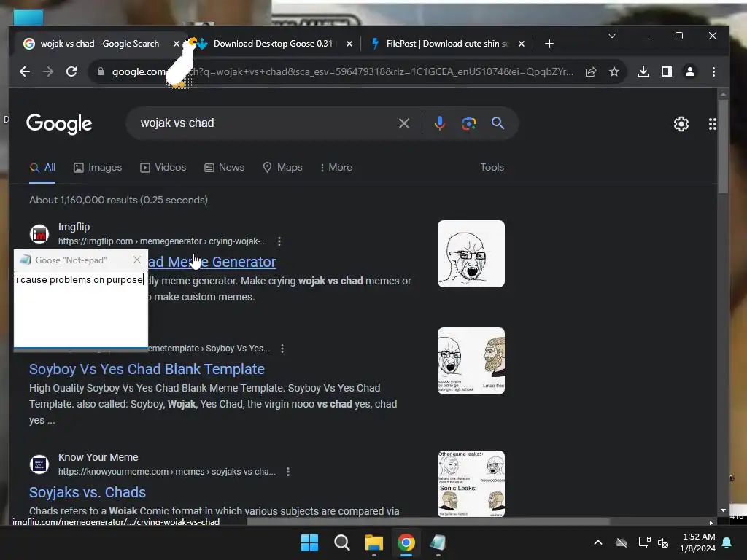Close the FilePost tab
Viewport: 747px width, 560px height.
tap(521, 44)
